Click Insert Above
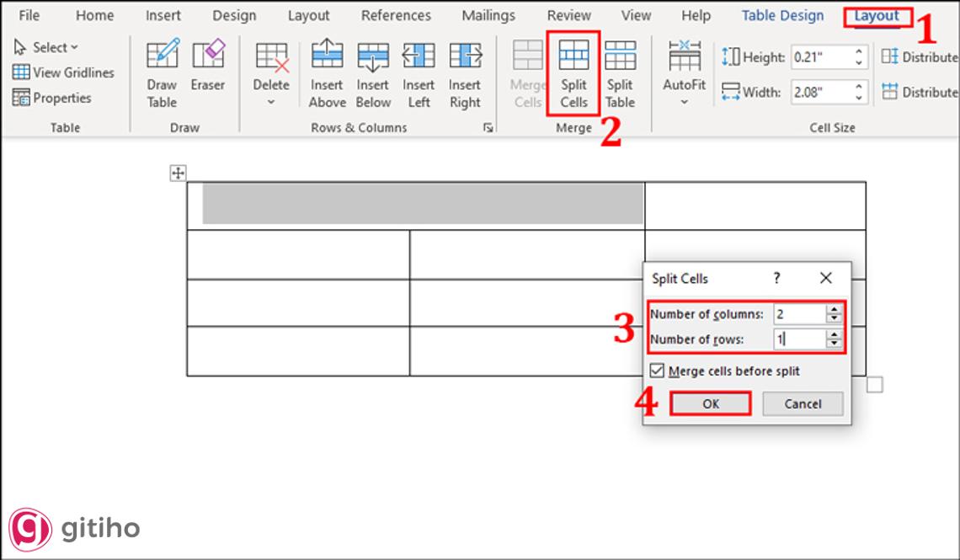This screenshot has width=960, height=560. point(328,74)
